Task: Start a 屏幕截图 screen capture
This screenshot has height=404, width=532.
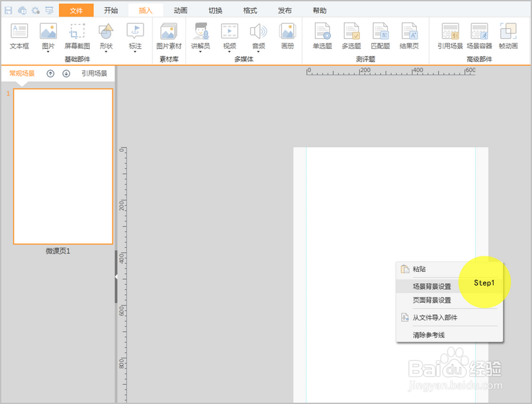Action: 77,36
